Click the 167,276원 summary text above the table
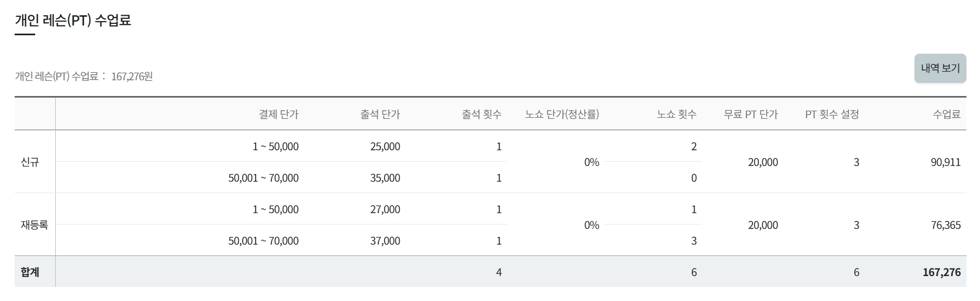Viewport: 980px width, 301px height. pyautogui.click(x=132, y=76)
